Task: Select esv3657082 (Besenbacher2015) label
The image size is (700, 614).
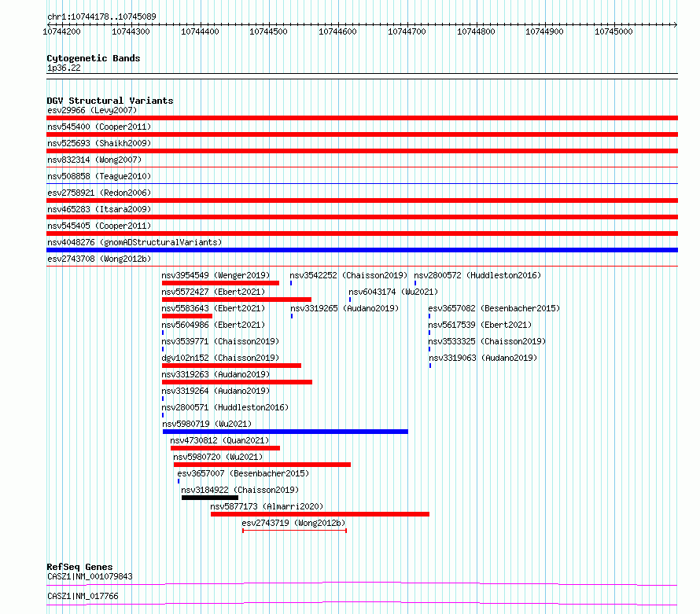Action: pos(494,308)
